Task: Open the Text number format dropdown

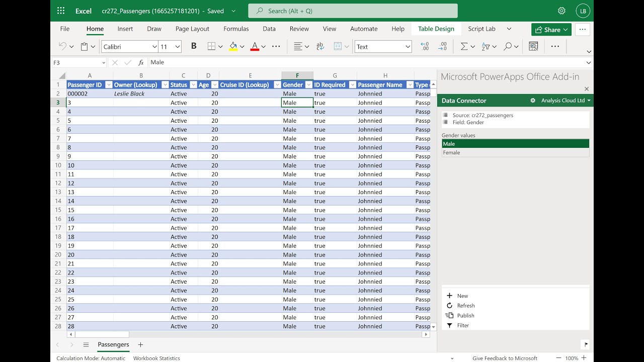Action: 408,47
